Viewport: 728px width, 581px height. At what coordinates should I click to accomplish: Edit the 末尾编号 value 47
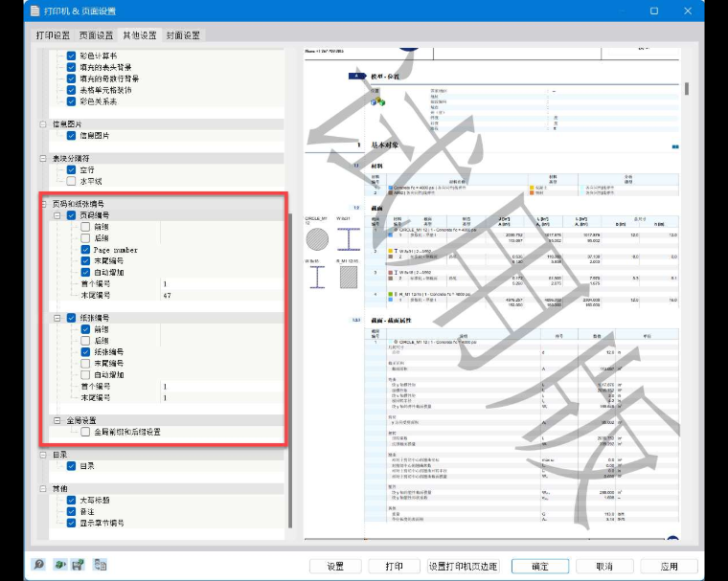coord(222,295)
